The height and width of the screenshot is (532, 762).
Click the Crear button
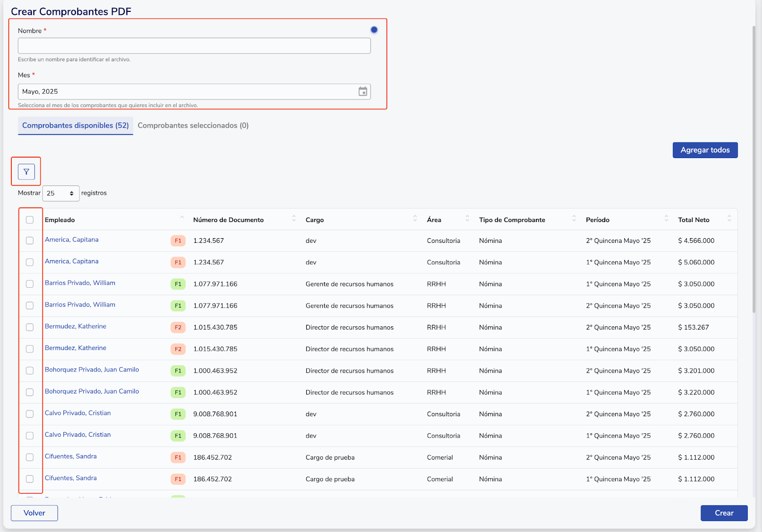tap(723, 513)
